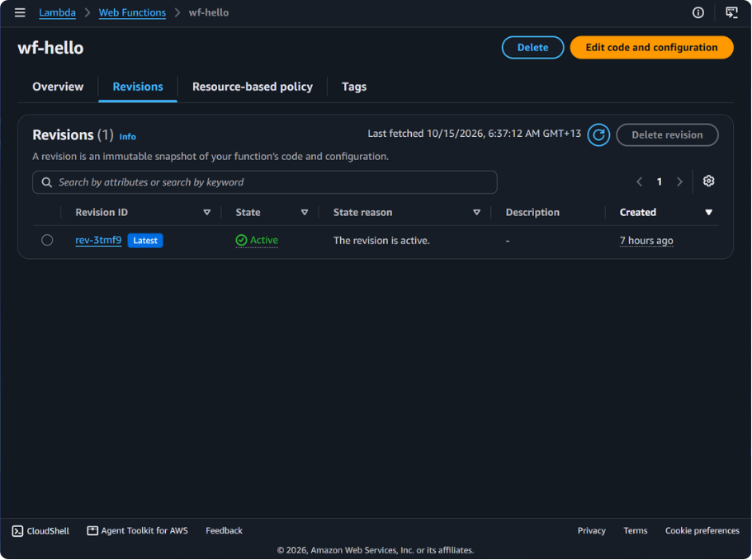The width and height of the screenshot is (752, 560).
Task: Go to next page of revisions
Action: [x=679, y=181]
